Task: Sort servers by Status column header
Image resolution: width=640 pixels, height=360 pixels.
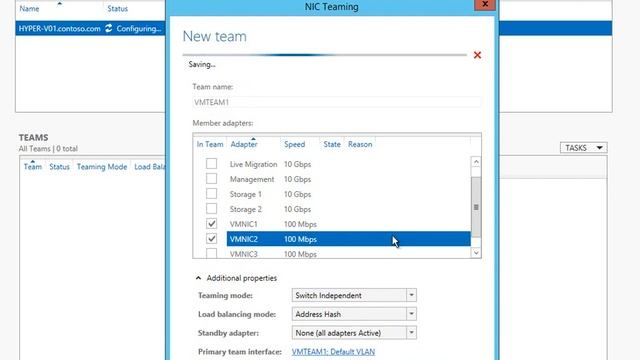Action: [x=118, y=8]
